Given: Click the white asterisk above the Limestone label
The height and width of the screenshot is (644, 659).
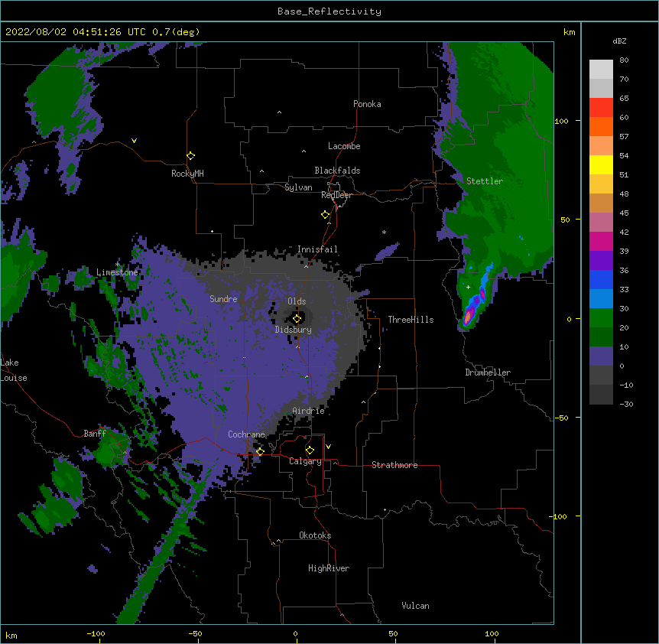Looking at the screenshot, I should (x=118, y=265).
